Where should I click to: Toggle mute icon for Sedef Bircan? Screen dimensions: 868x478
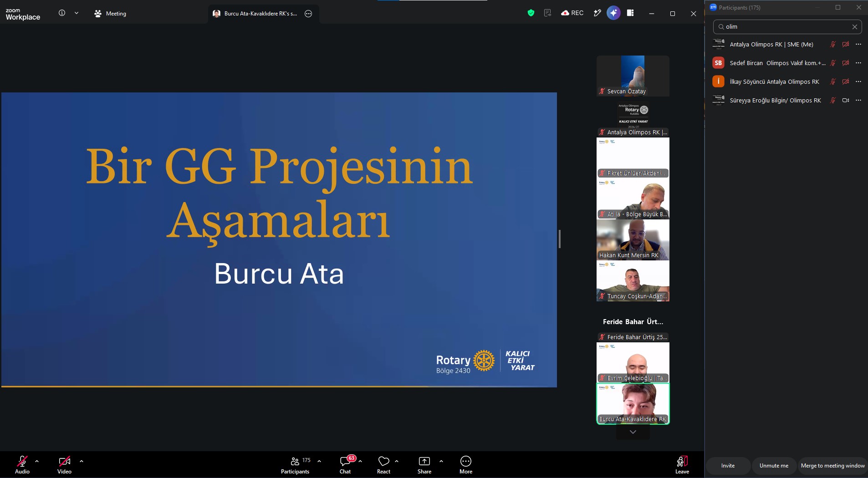pos(833,63)
